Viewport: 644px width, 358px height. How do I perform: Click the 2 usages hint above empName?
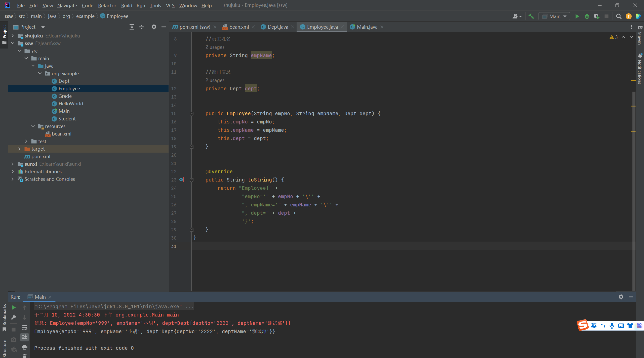tap(215, 47)
